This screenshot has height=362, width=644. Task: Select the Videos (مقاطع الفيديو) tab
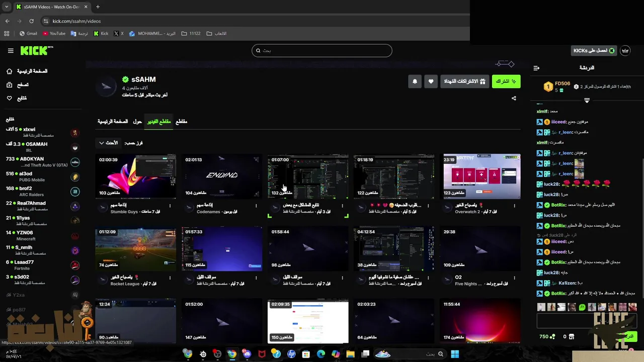(x=159, y=122)
